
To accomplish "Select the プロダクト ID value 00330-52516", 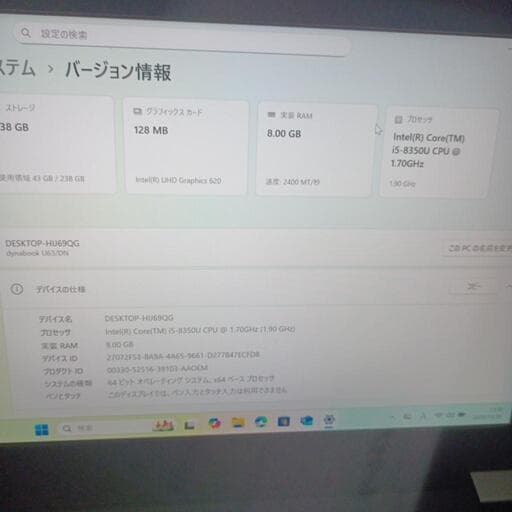I will coord(157,369).
